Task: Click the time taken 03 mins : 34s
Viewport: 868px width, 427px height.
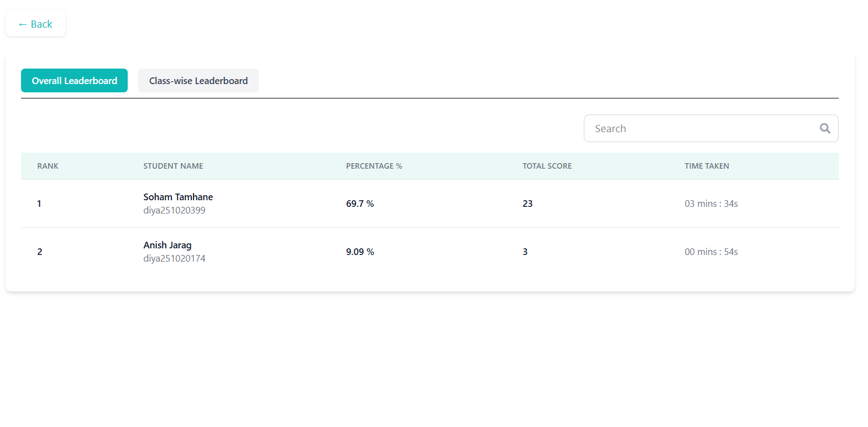Action: click(x=711, y=204)
